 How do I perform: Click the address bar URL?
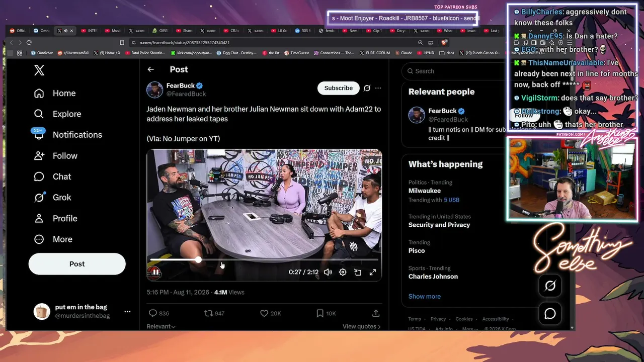[x=184, y=43]
